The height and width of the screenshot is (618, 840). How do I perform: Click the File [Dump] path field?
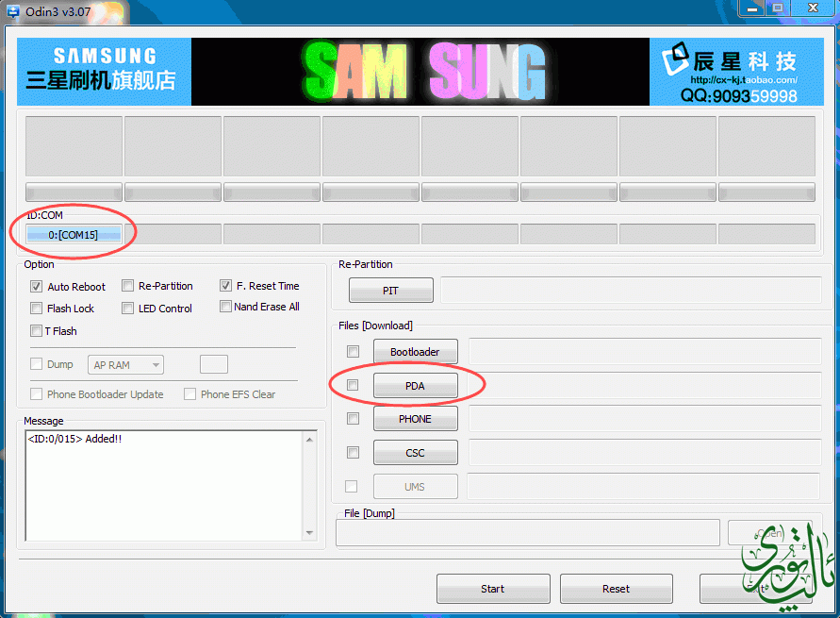pyautogui.click(x=528, y=533)
